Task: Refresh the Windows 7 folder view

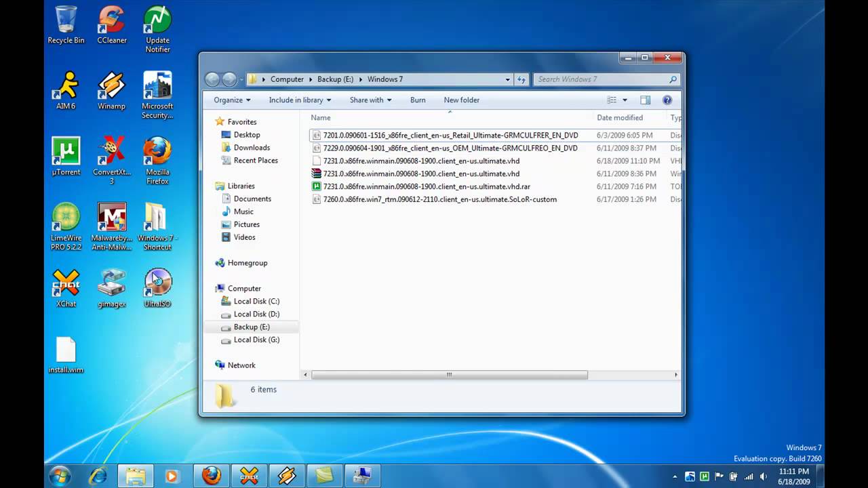Action: (521, 79)
